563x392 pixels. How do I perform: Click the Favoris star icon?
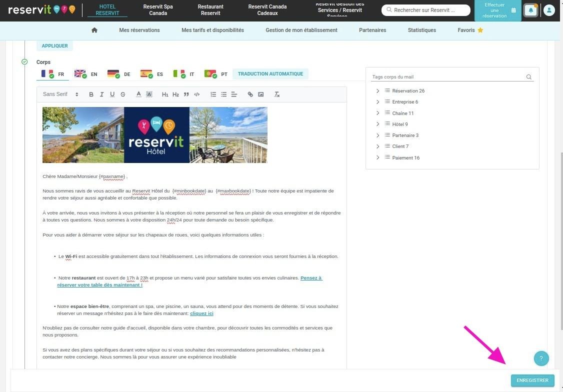[x=480, y=30]
